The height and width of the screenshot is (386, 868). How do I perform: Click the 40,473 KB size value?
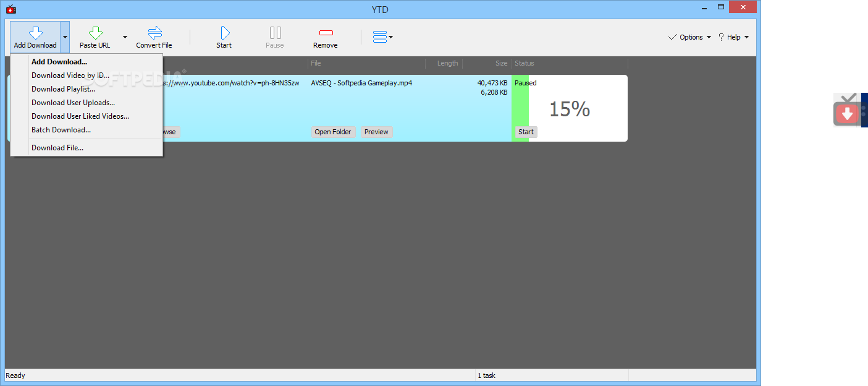[492, 83]
